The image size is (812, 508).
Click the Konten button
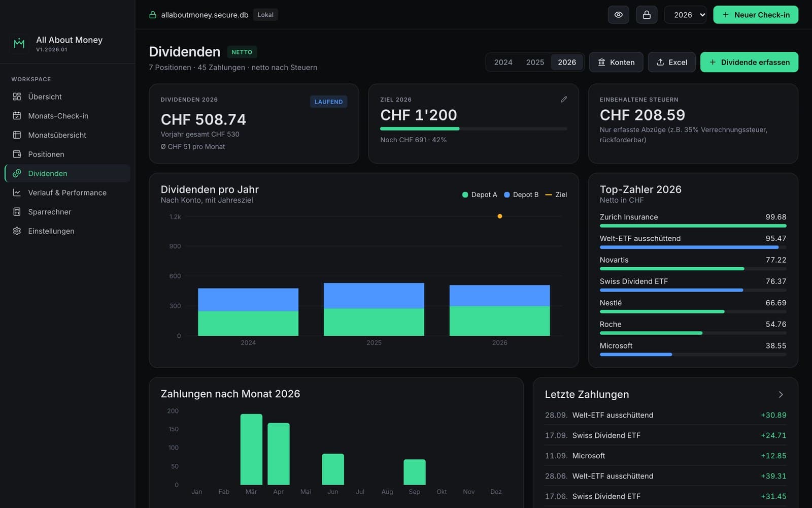(x=616, y=62)
